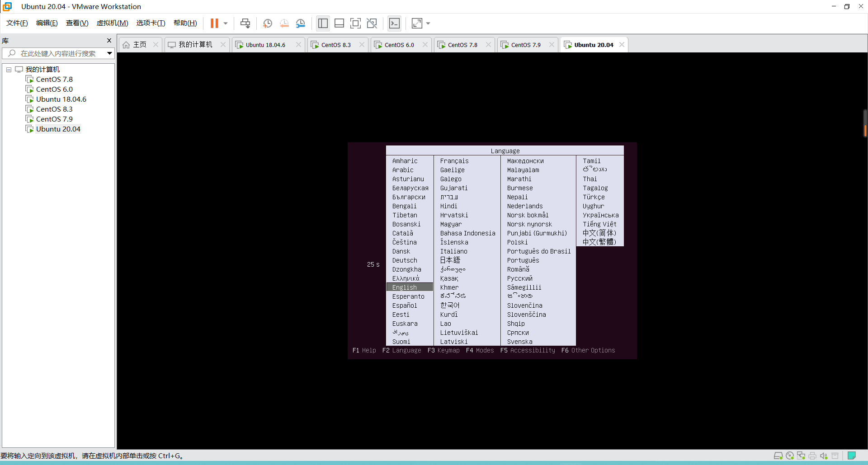
Task: Click F4 Modes on the installer screen
Action: point(480,350)
